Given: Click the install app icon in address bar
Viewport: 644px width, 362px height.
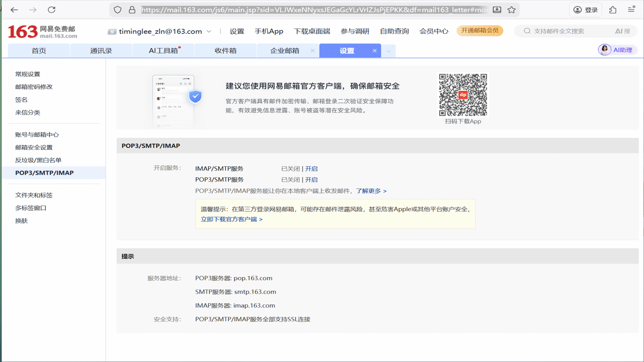Looking at the screenshot, I should click(x=497, y=10).
